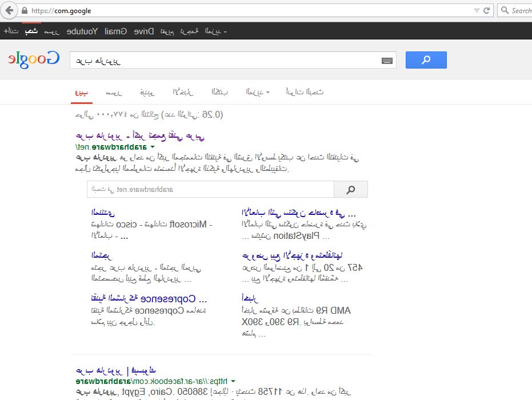Click the mirrored Google logo
The height and width of the screenshot is (400, 532).
(34, 59)
